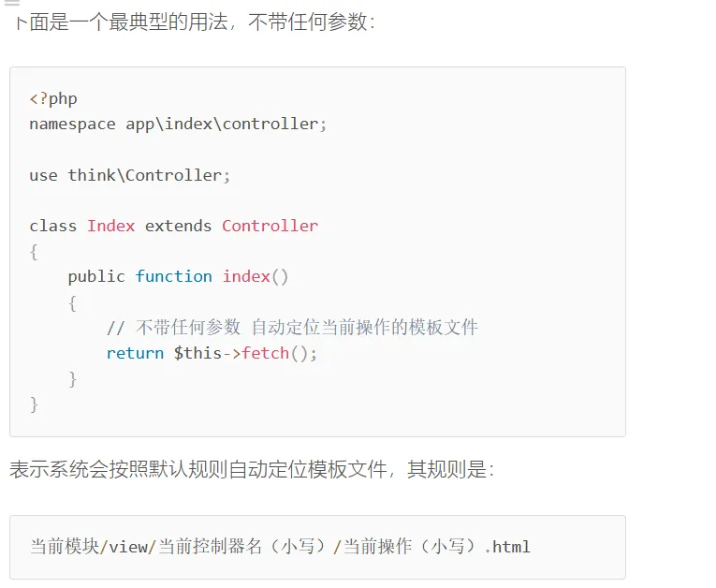Click the .html extension in the template path
The height and width of the screenshot is (588, 716).
(508, 547)
